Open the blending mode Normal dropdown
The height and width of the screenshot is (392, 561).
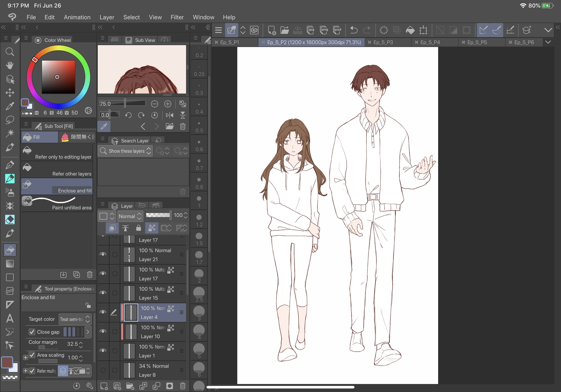[130, 216]
